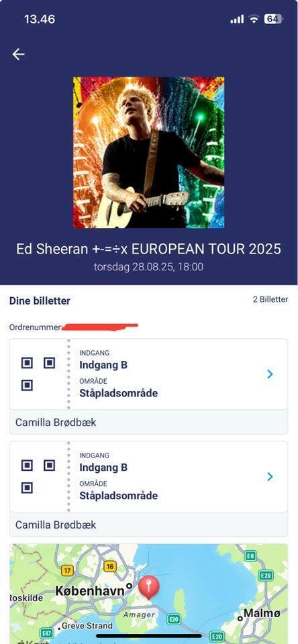Open the Ed Sheeran tour poster image

click(x=149, y=152)
